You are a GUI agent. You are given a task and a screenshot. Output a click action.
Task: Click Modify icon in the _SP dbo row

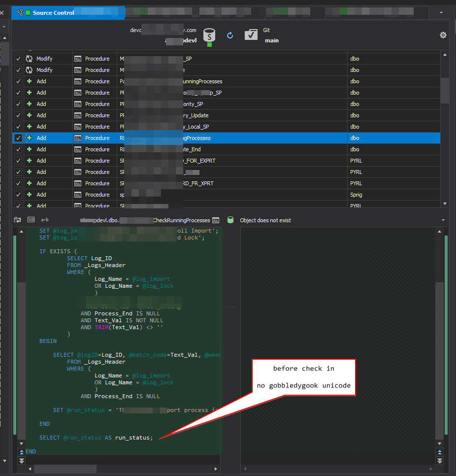pyautogui.click(x=29, y=59)
